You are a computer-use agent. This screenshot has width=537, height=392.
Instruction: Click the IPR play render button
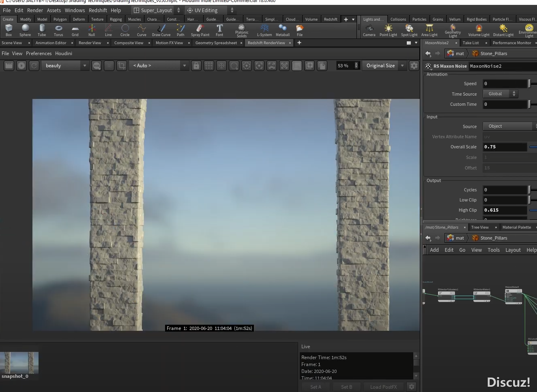[x=21, y=66]
